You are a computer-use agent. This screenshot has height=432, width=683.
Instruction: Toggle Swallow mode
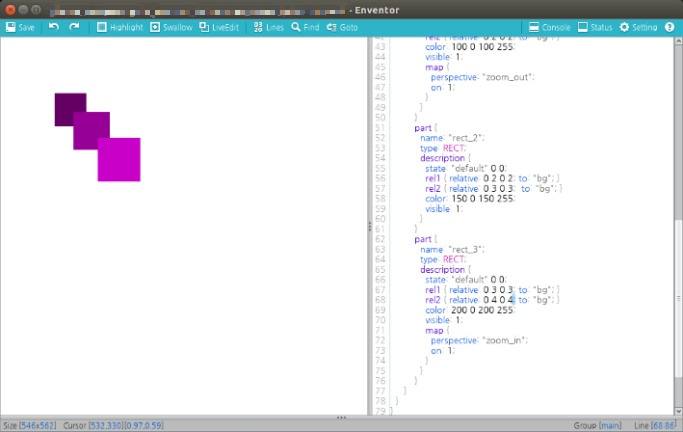(171, 27)
